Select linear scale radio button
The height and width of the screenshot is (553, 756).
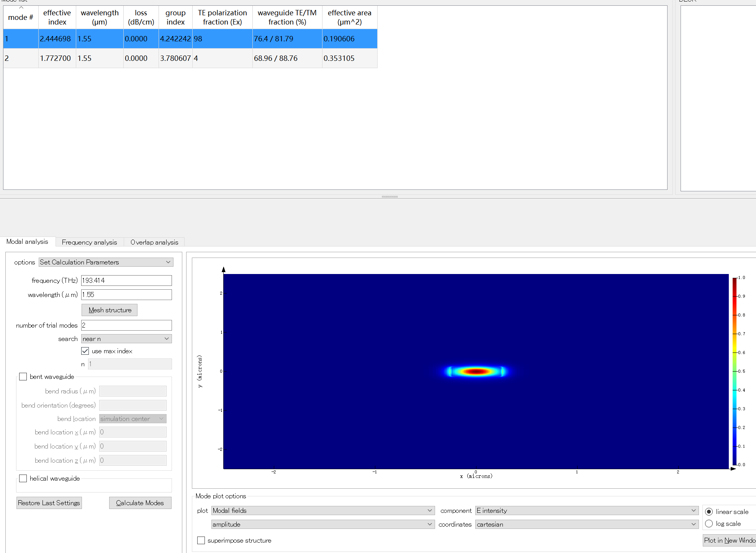point(709,512)
